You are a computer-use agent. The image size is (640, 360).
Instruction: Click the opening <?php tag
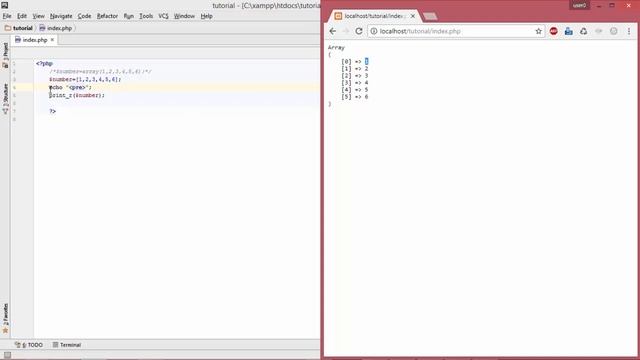44,64
